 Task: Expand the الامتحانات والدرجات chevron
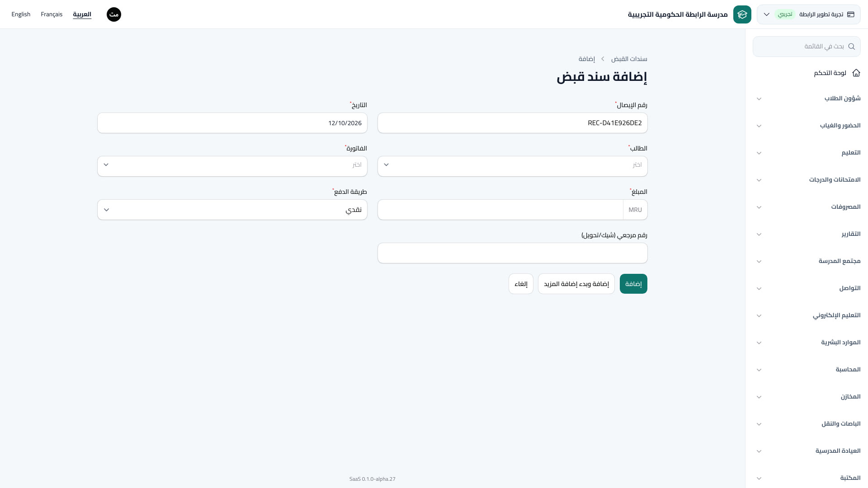pos(759,180)
